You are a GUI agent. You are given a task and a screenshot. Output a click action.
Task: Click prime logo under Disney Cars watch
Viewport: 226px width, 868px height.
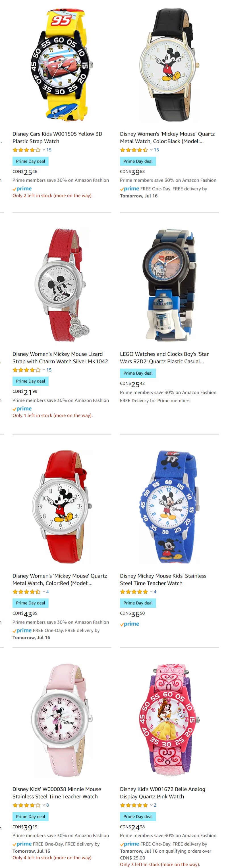pos(22,189)
